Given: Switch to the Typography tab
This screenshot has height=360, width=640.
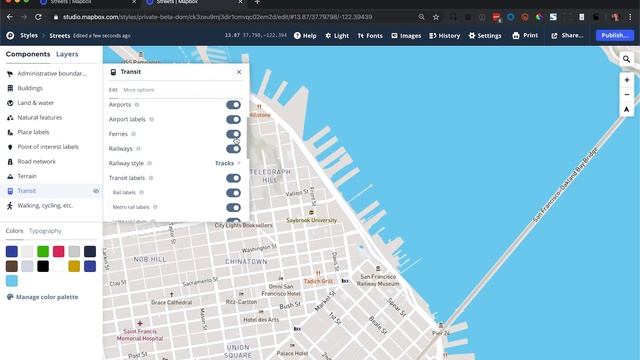Looking at the screenshot, I should 45,231.
